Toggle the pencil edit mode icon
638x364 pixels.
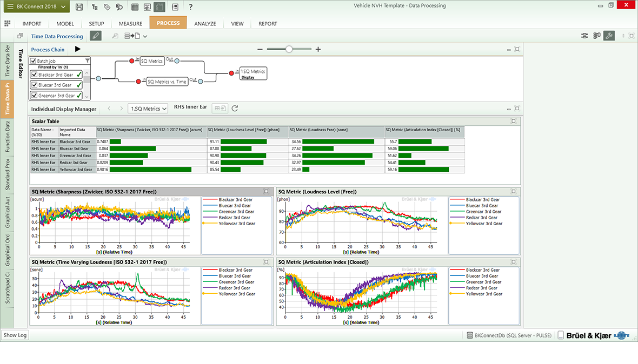pyautogui.click(x=95, y=36)
